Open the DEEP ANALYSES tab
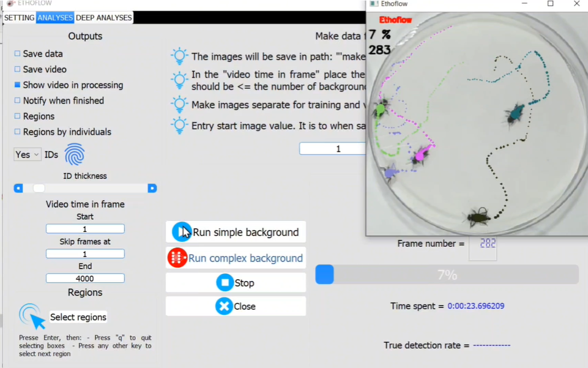This screenshot has width=588, height=368. pos(104,17)
